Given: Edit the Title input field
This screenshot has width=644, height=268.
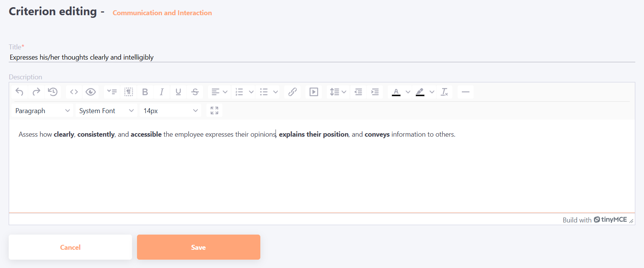Looking at the screenshot, I should tap(322, 57).
